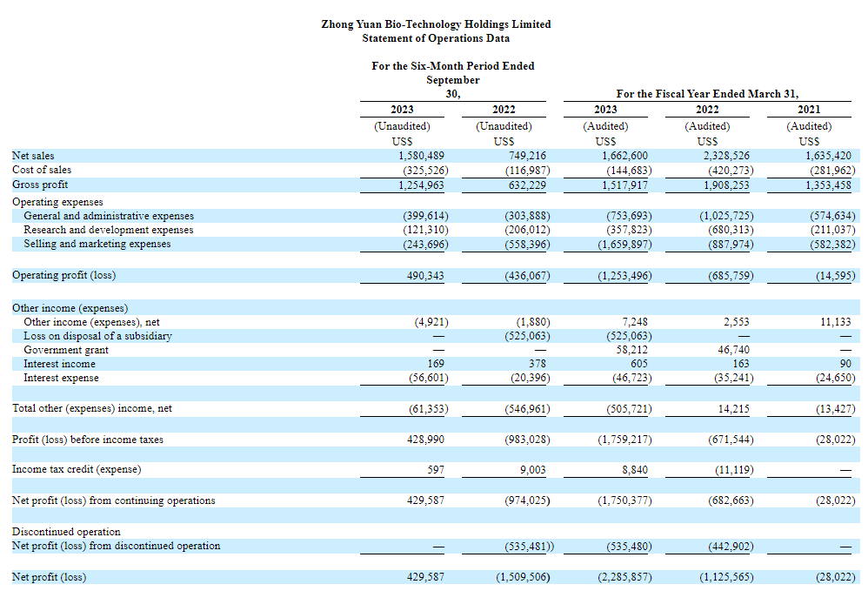Click the 'Operating expenses' section label
Image resolution: width=868 pixels, height=591 pixels.
[57, 202]
